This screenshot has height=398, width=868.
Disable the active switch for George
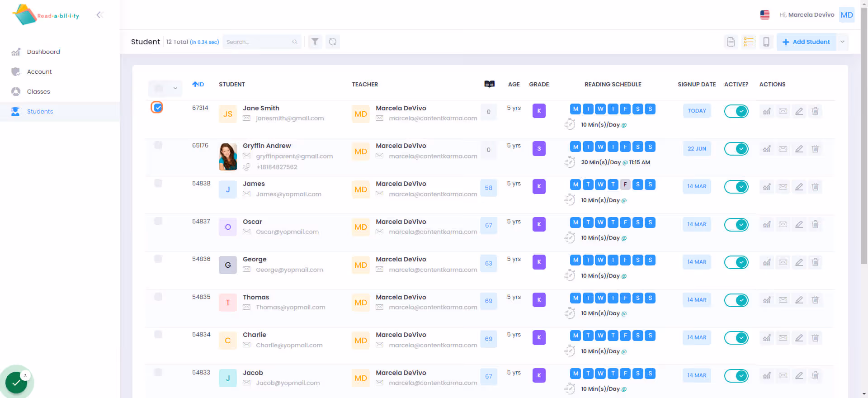(736, 262)
